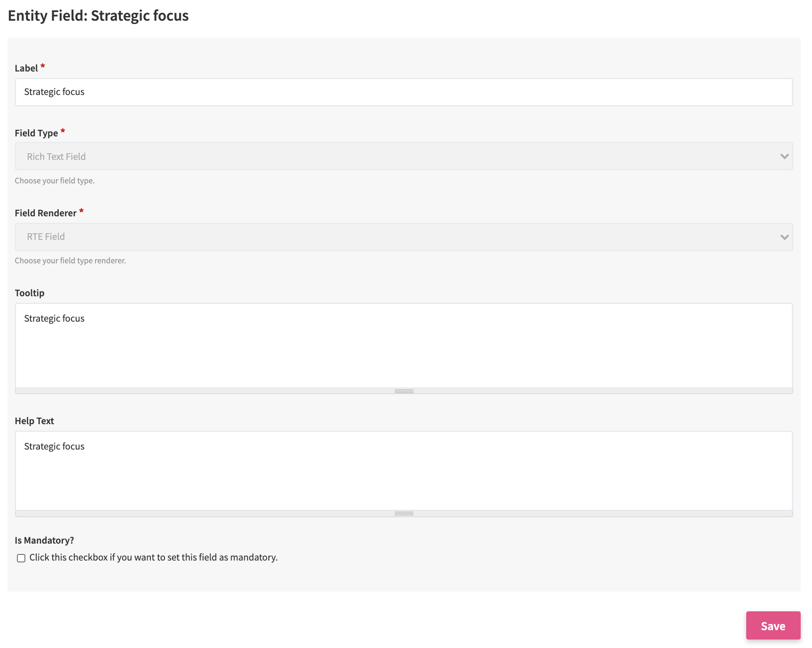
Task: Click the Label text input field
Action: coord(403,92)
